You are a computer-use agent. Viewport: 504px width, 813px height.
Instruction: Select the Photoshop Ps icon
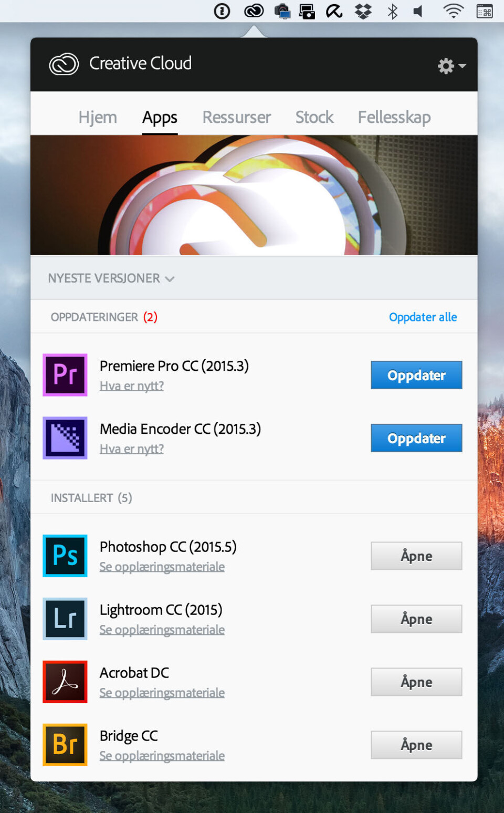[x=65, y=556]
